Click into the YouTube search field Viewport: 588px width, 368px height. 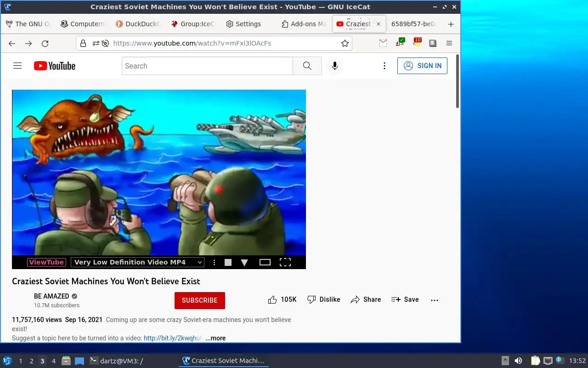click(207, 66)
